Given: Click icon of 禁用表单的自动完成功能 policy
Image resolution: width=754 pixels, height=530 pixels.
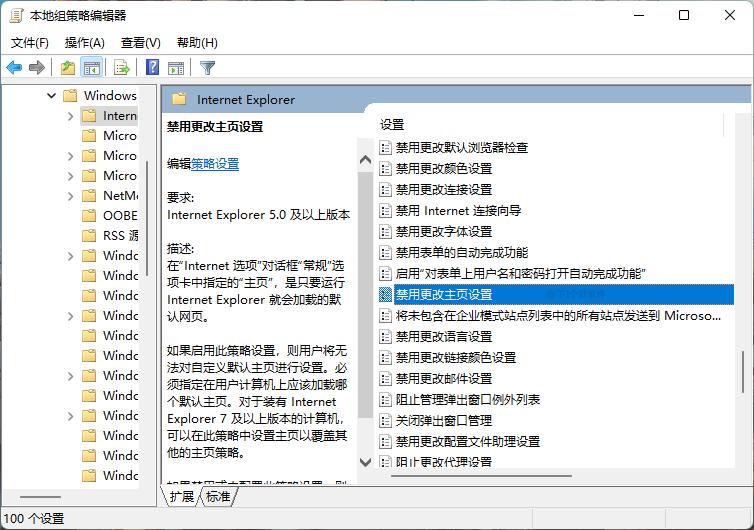Looking at the screenshot, I should tap(385, 252).
